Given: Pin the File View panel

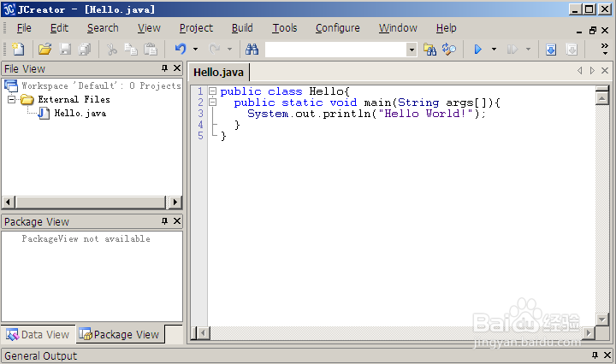Looking at the screenshot, I should click(164, 68).
